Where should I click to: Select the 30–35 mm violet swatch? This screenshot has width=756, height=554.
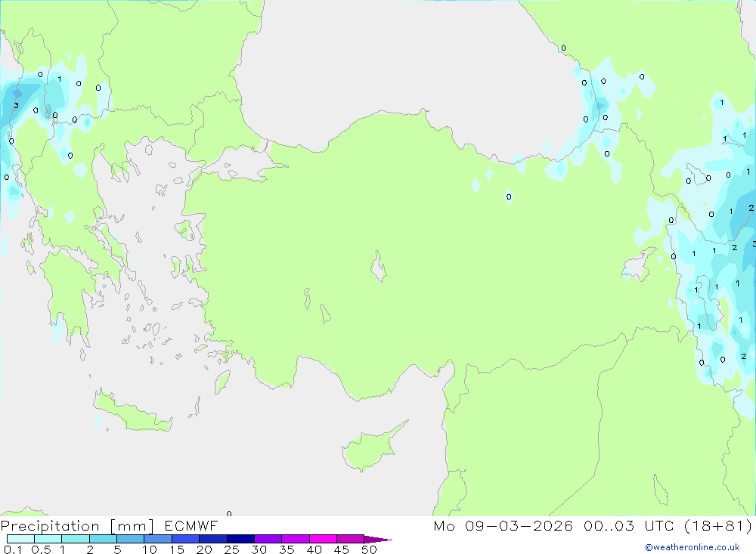[268, 539]
